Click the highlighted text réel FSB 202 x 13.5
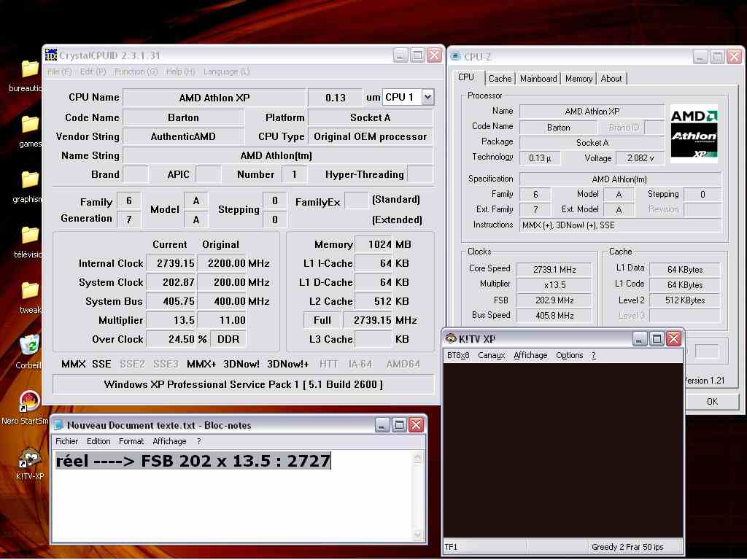Viewport: 747px width, 560px height. click(193, 461)
